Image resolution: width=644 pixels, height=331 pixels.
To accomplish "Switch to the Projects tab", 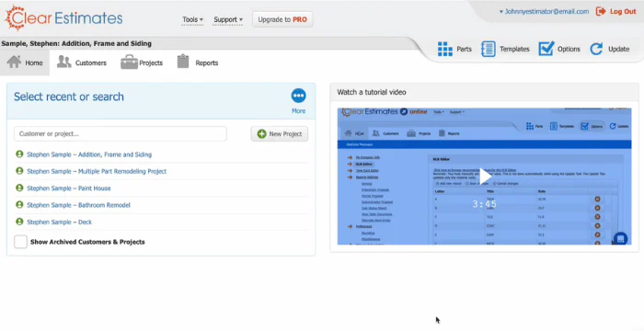I will coord(142,63).
